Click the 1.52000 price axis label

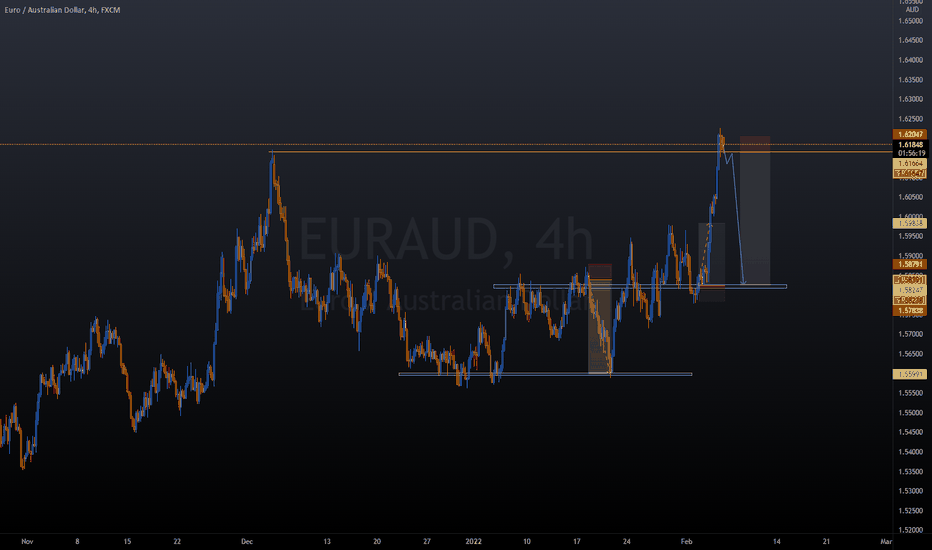[x=911, y=530]
